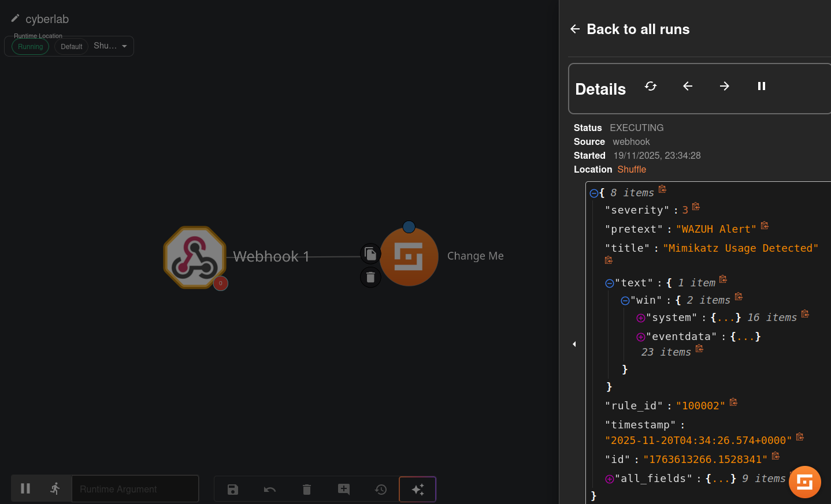Click the refresh icon next to Details

click(651, 86)
